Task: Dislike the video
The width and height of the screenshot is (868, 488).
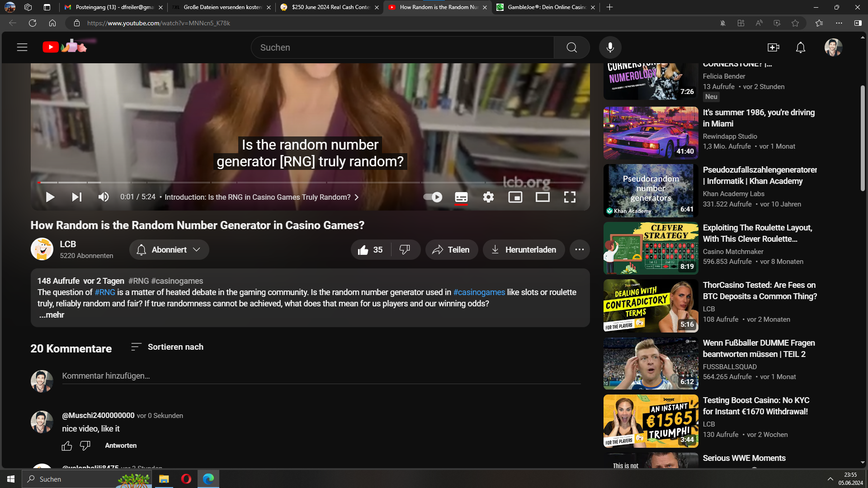Action: (406, 250)
